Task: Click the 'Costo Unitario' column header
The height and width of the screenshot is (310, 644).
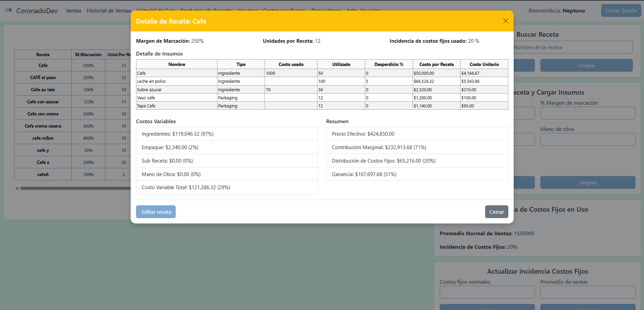Action: pos(484,64)
